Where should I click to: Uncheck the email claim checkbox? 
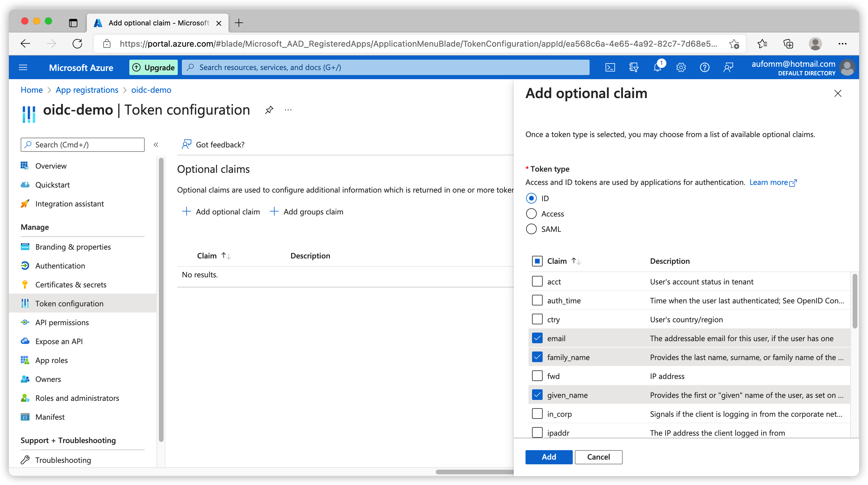(537, 338)
